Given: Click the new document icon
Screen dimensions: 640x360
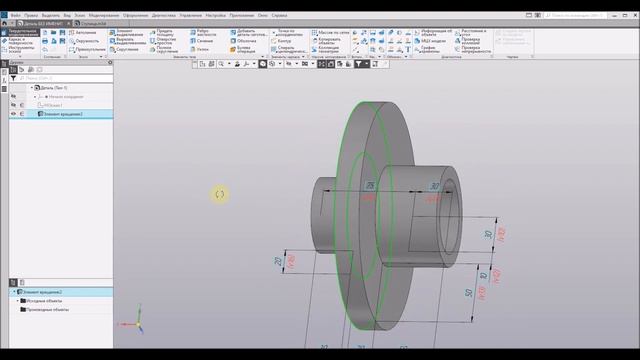Looking at the screenshot, I should [x=45, y=32].
